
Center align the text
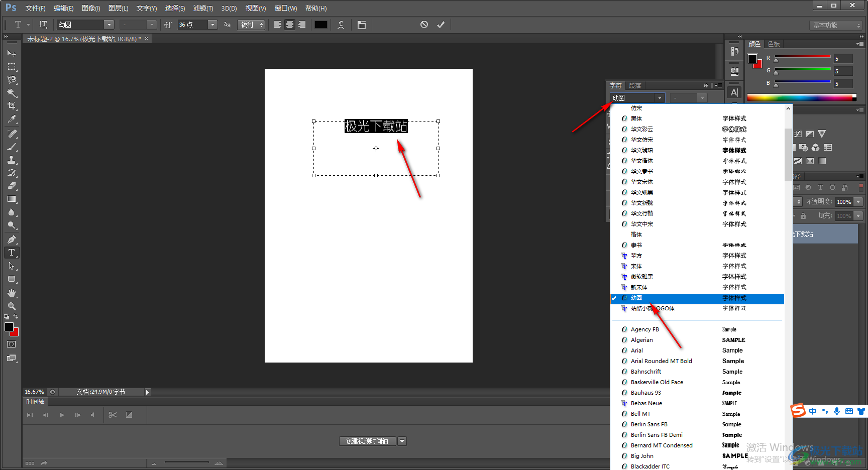(x=290, y=24)
